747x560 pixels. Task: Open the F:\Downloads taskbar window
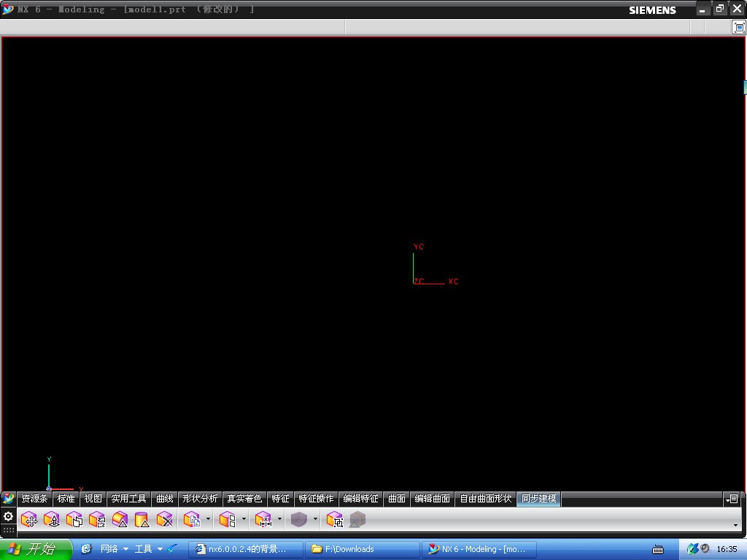click(x=362, y=549)
